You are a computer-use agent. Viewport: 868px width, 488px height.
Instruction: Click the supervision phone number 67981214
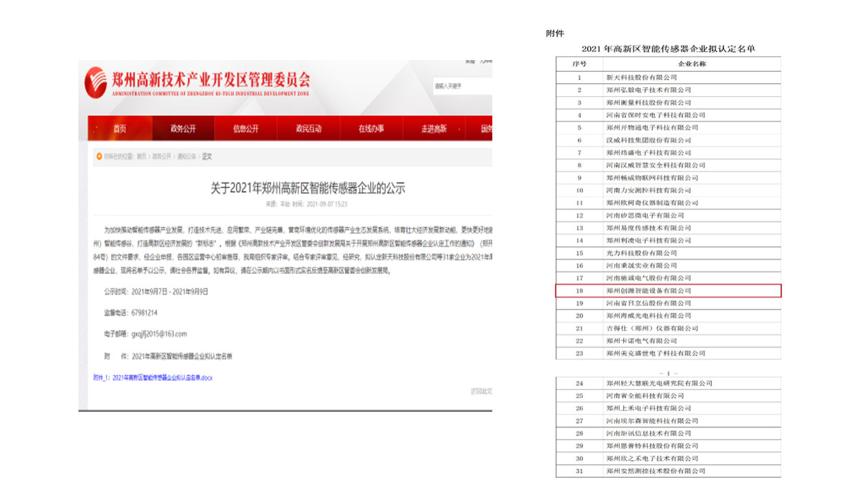(x=144, y=312)
